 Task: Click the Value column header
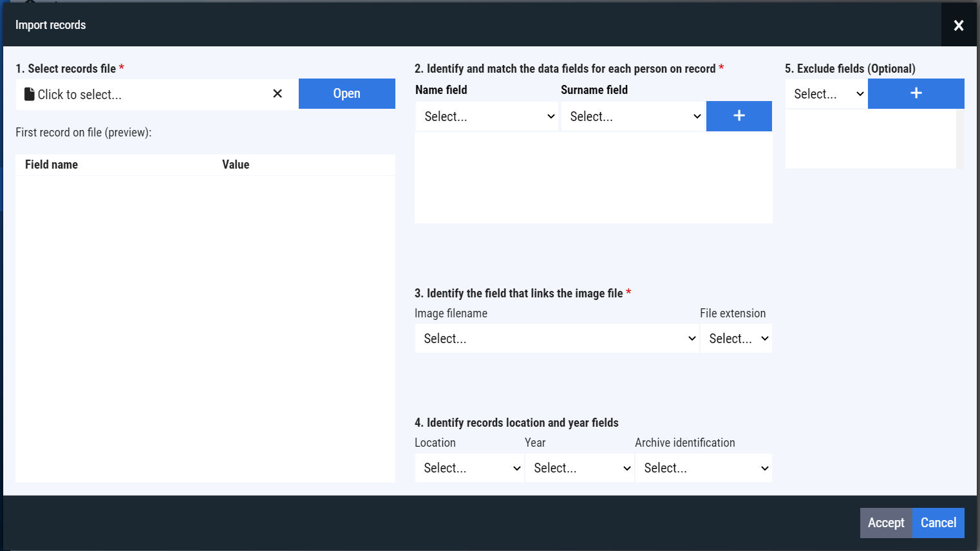[x=236, y=165]
